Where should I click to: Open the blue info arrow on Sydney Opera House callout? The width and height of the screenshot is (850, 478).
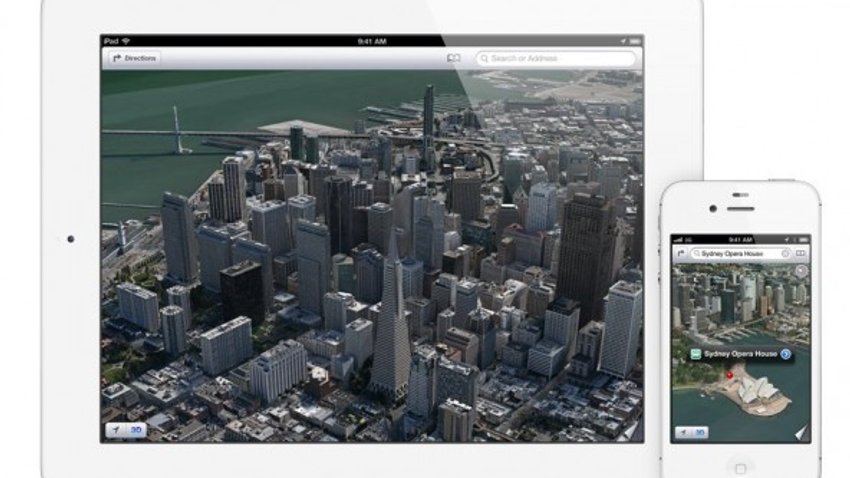pyautogui.click(x=785, y=354)
